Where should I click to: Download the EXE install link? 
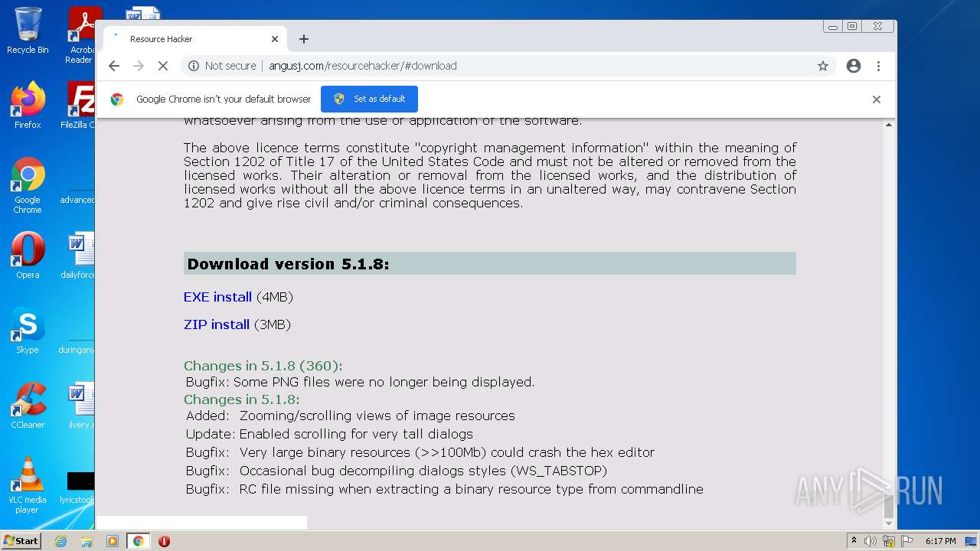pos(217,297)
